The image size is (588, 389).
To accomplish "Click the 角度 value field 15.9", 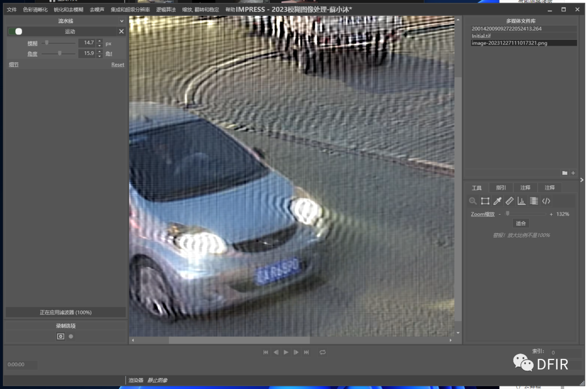I will coord(87,53).
